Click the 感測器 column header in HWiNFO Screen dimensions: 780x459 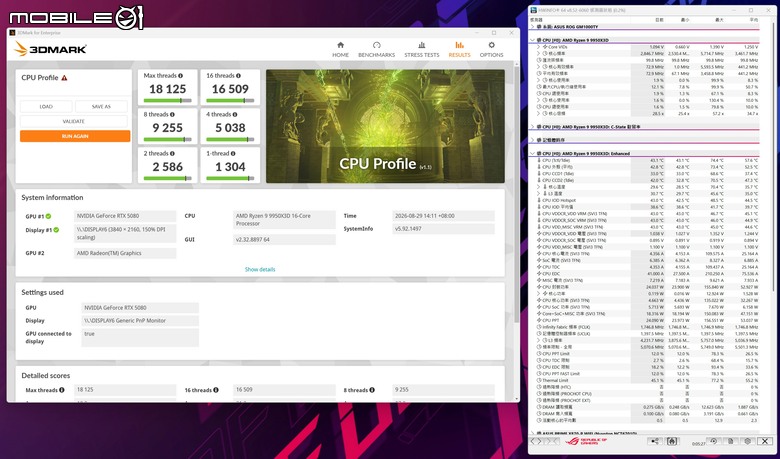click(x=537, y=20)
